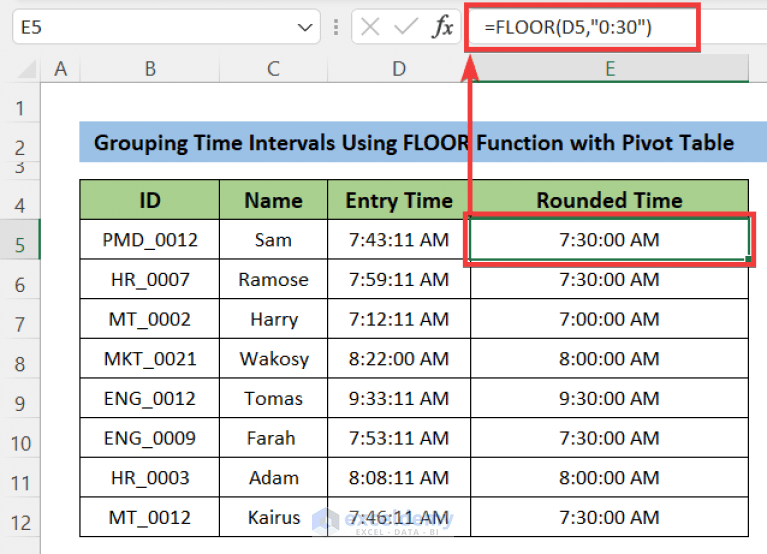The image size is (767, 554).
Task: Select the name cell Kairus
Action: pyautogui.click(x=273, y=517)
